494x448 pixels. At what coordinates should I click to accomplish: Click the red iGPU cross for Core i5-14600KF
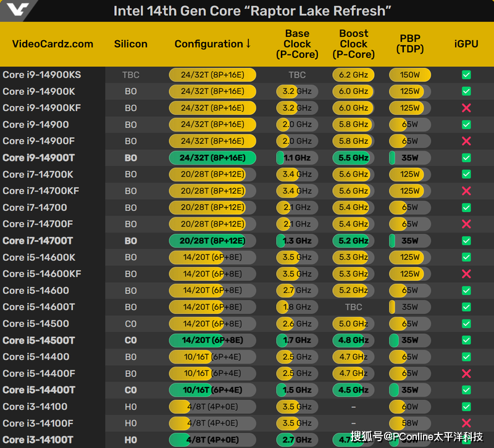[x=466, y=274]
